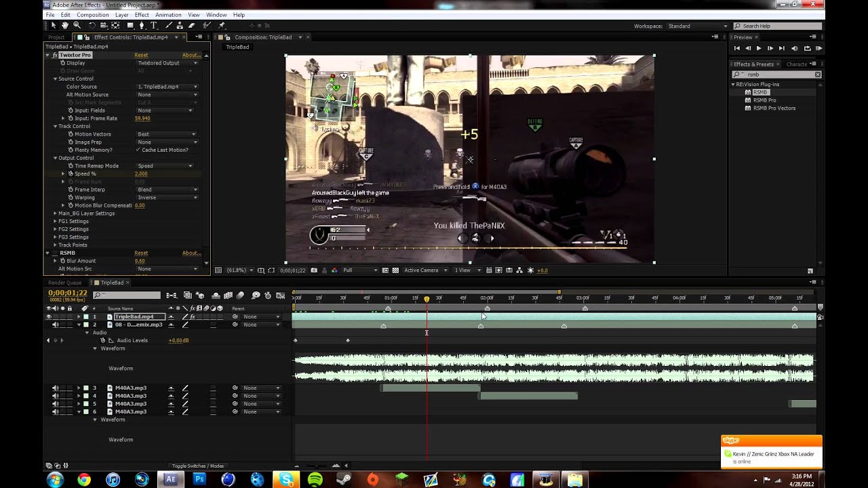This screenshot has height=488, width=868.
Task: Open the Composition Mini-Flowchart in timeline
Action: coord(172,296)
